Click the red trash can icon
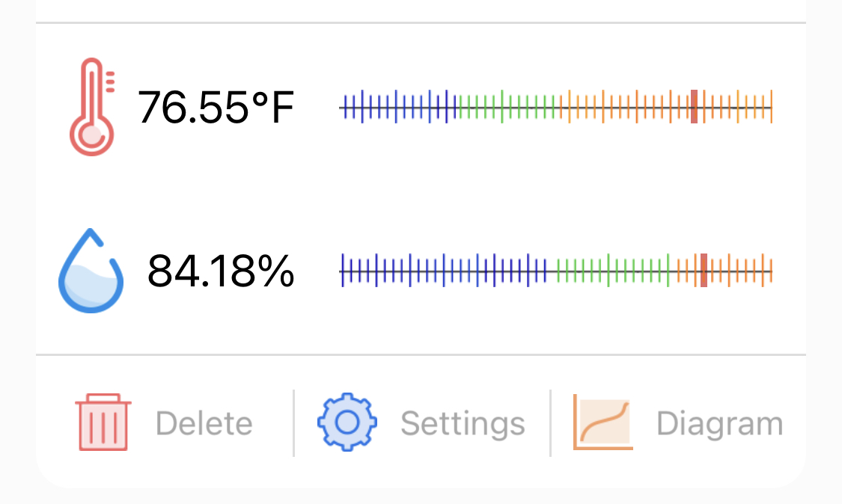 pos(103,422)
